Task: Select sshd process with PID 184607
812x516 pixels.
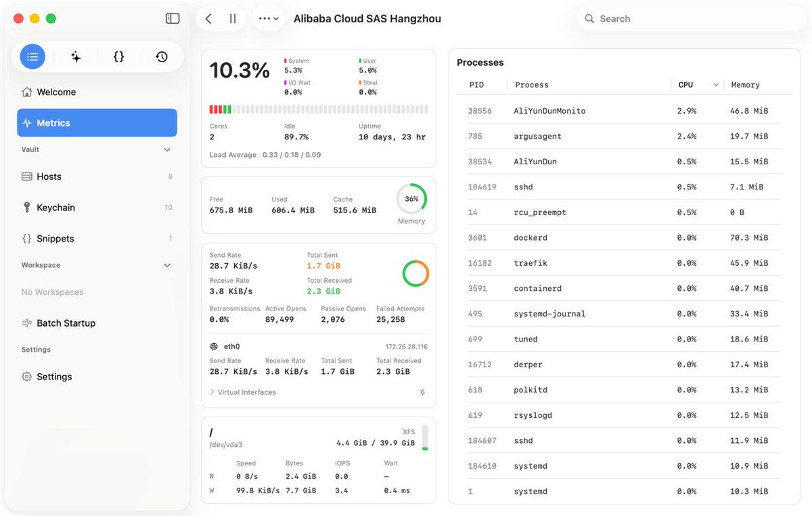Action: pos(623,440)
